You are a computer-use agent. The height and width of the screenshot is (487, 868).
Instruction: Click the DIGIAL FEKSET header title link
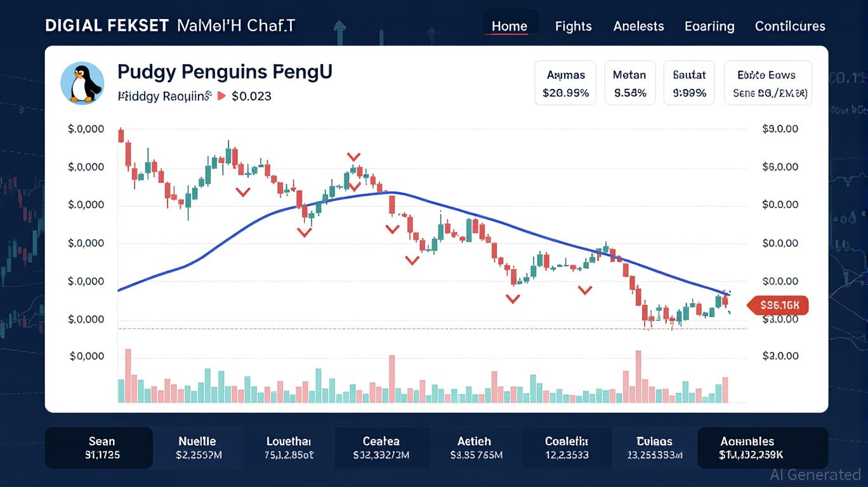(107, 26)
